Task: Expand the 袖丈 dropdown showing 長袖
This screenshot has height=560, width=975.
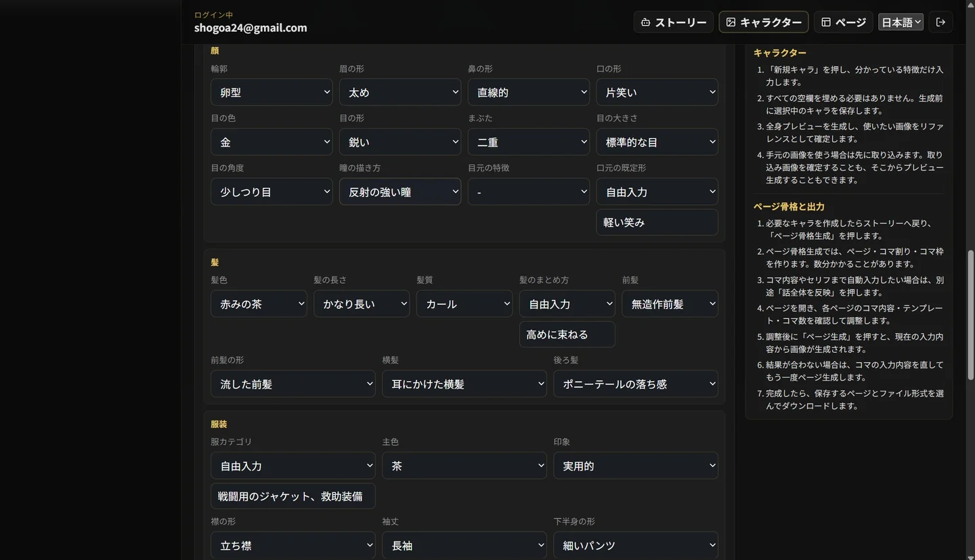Action: tap(464, 545)
